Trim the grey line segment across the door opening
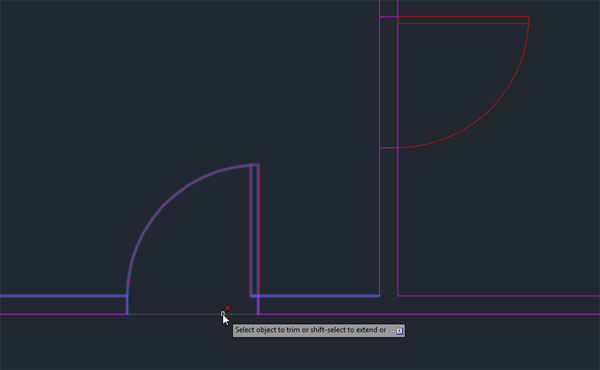Viewport: 600px width, 370px height. tap(193, 314)
